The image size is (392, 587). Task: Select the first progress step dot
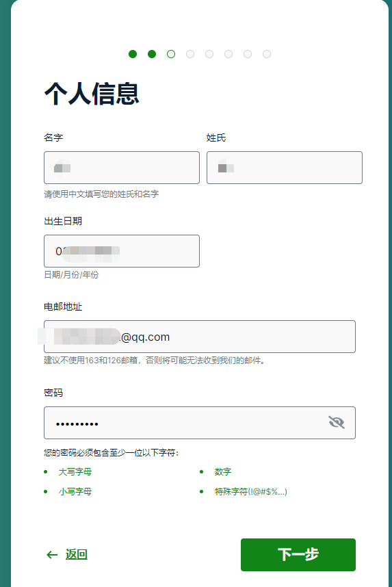(133, 54)
